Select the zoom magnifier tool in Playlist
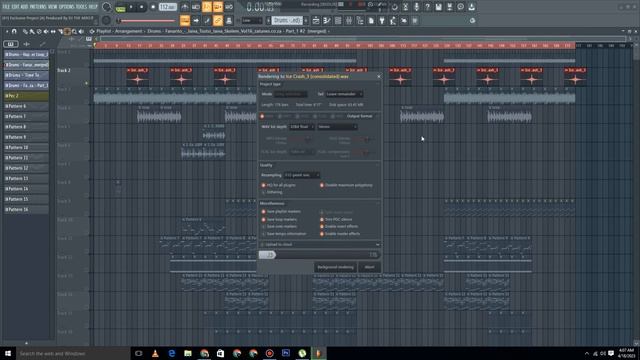The width and height of the screenshot is (640, 360). pyautogui.click(x=74, y=31)
